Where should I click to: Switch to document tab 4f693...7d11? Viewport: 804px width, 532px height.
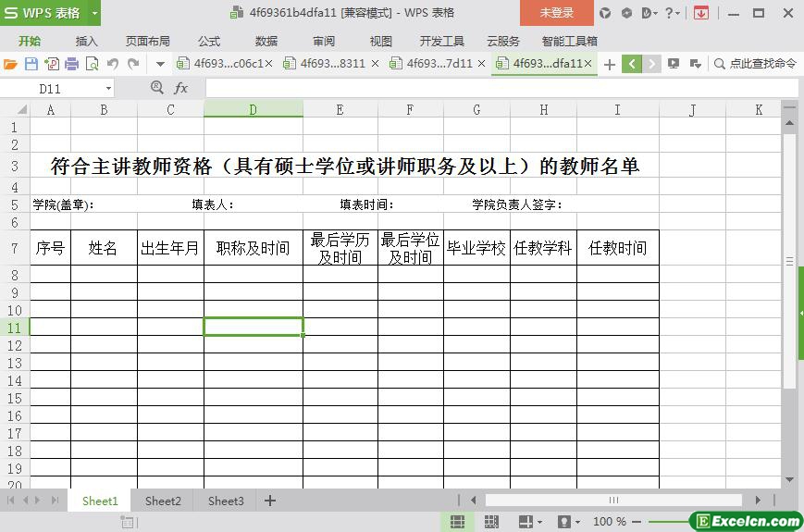point(432,64)
